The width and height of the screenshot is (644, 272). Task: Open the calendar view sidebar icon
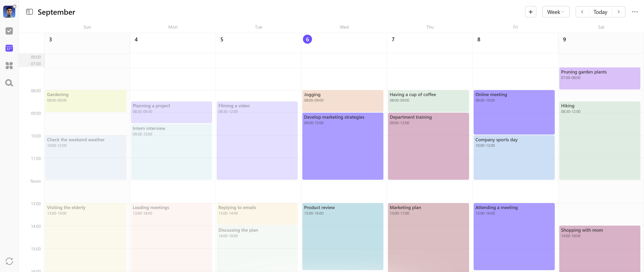(9, 48)
